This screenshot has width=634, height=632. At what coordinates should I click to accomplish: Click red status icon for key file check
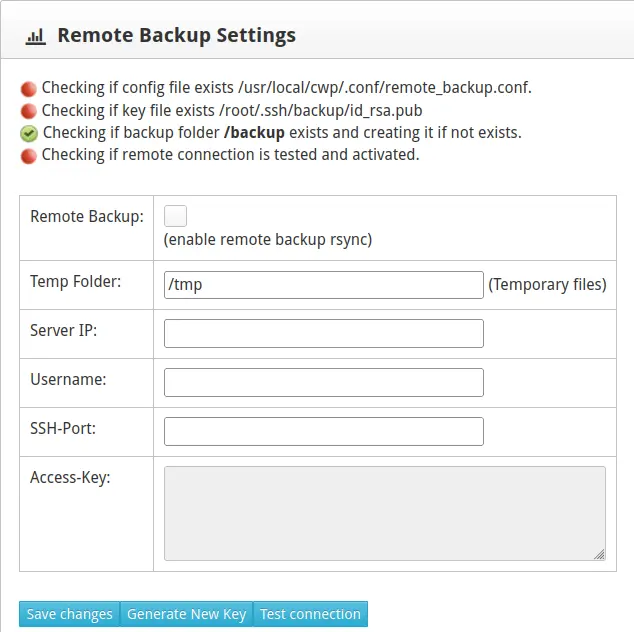(29, 111)
